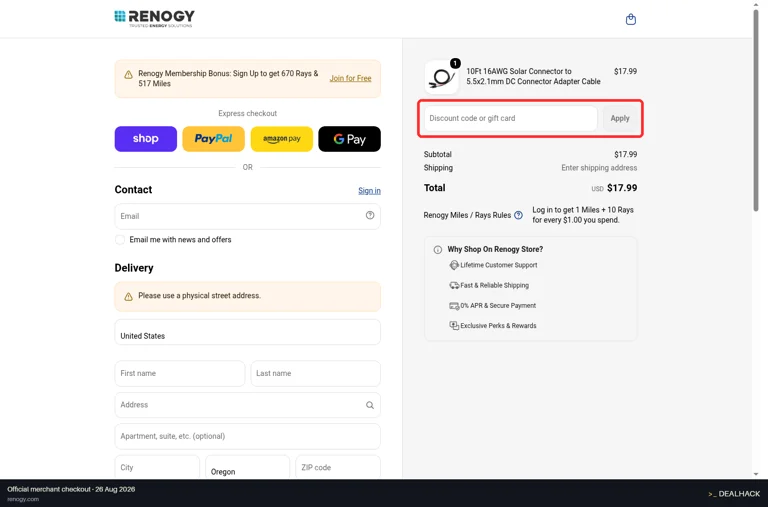Toggle Email me with news and offers
Viewport: 768px width, 507px height.
point(120,240)
